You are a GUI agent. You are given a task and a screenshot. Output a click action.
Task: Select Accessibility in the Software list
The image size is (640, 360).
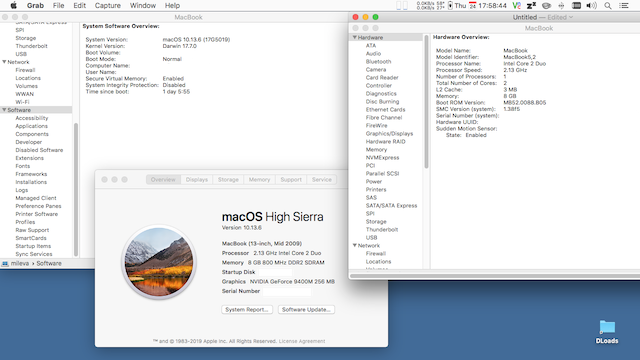pyautogui.click(x=32, y=118)
